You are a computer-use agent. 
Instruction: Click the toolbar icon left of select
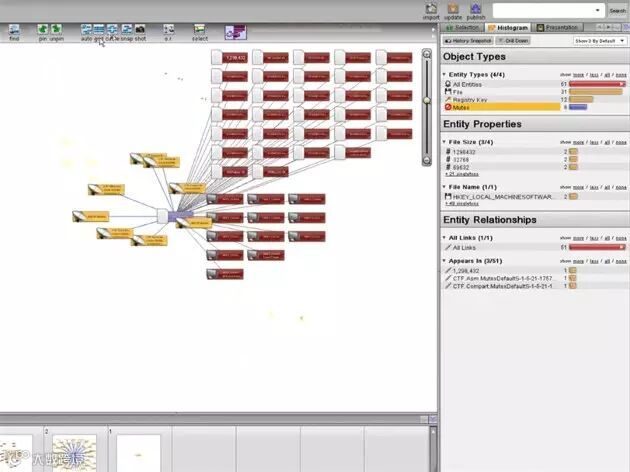point(168,29)
